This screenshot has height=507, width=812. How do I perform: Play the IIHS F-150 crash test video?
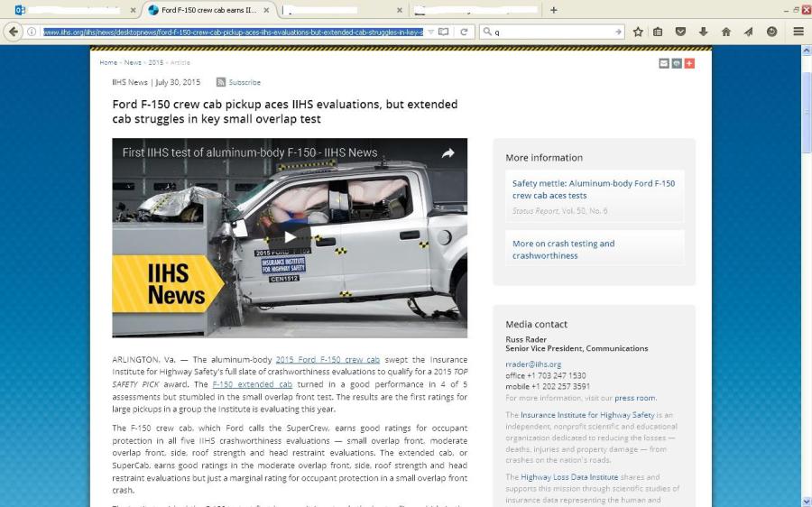click(x=290, y=237)
